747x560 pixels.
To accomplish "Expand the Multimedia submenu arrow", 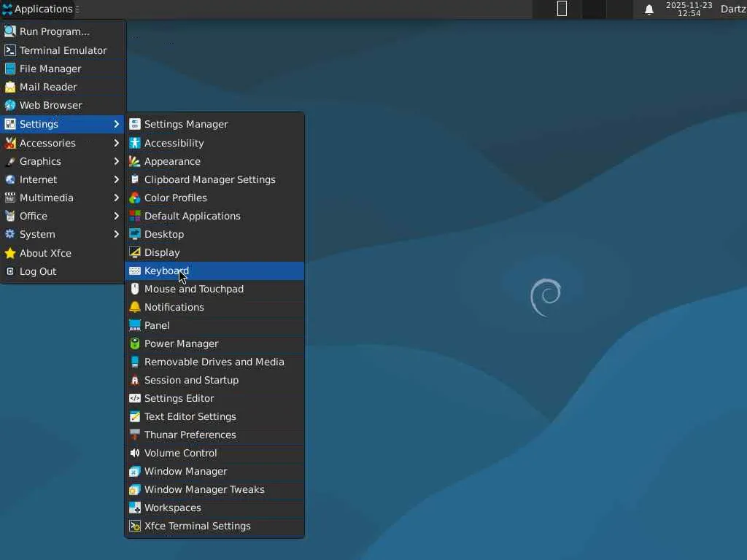I will (x=116, y=198).
